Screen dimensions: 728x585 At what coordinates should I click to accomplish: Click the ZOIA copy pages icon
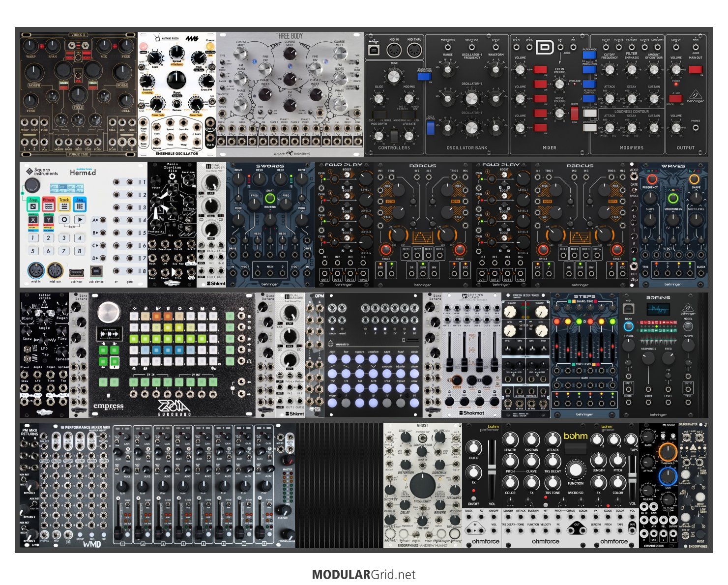click(146, 309)
